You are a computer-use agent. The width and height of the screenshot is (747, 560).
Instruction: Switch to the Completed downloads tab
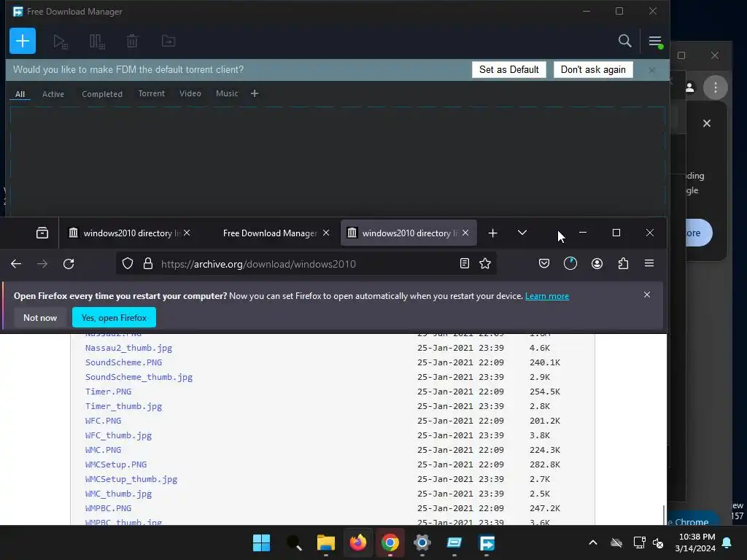(102, 94)
